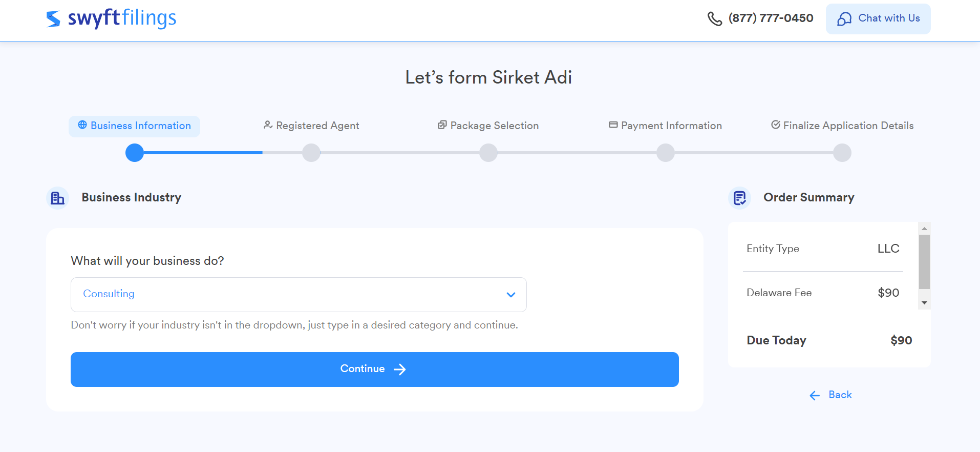
Task: Go to the Registered Agent step
Action: coord(311,126)
